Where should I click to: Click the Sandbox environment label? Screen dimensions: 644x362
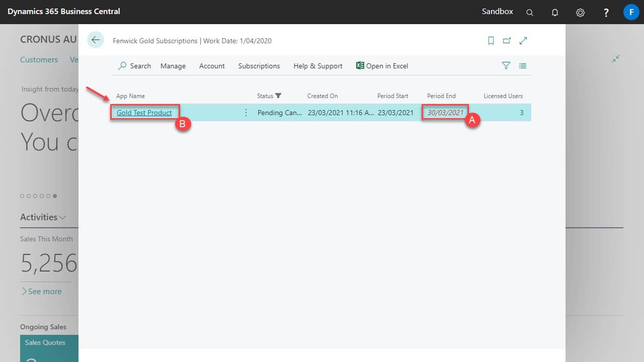(x=498, y=11)
